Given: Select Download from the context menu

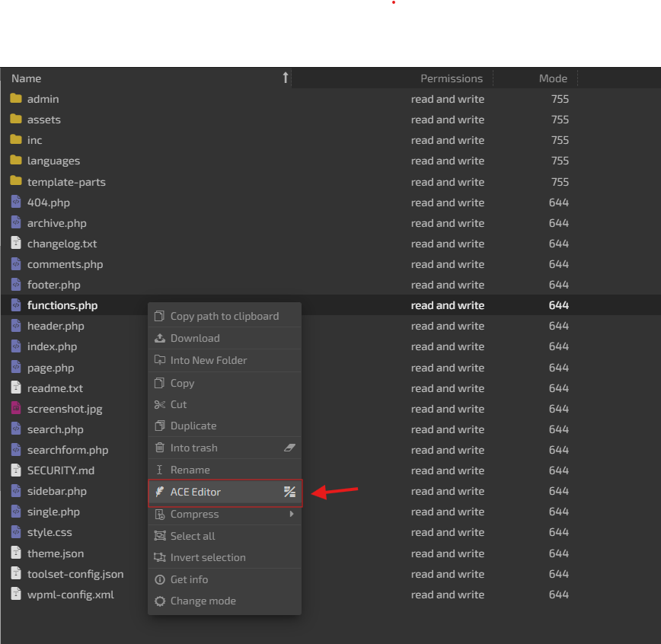Looking at the screenshot, I should click(225, 338).
